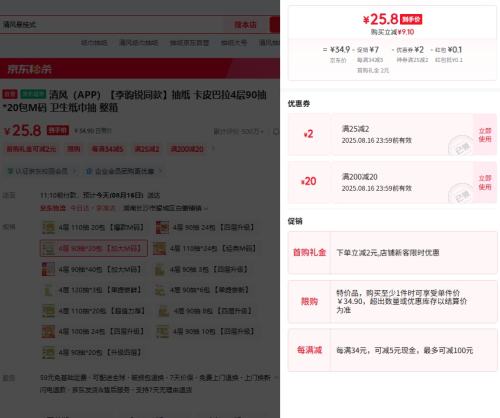500x418 pixels.
Task: Select option 4层 90抽 24包【四层升级】
Action: 206,228
